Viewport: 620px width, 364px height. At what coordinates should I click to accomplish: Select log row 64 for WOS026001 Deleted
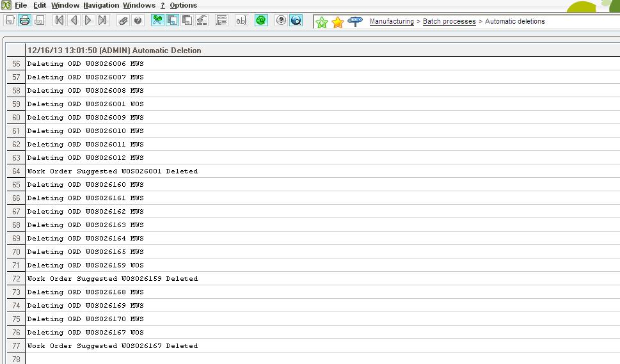click(x=112, y=171)
